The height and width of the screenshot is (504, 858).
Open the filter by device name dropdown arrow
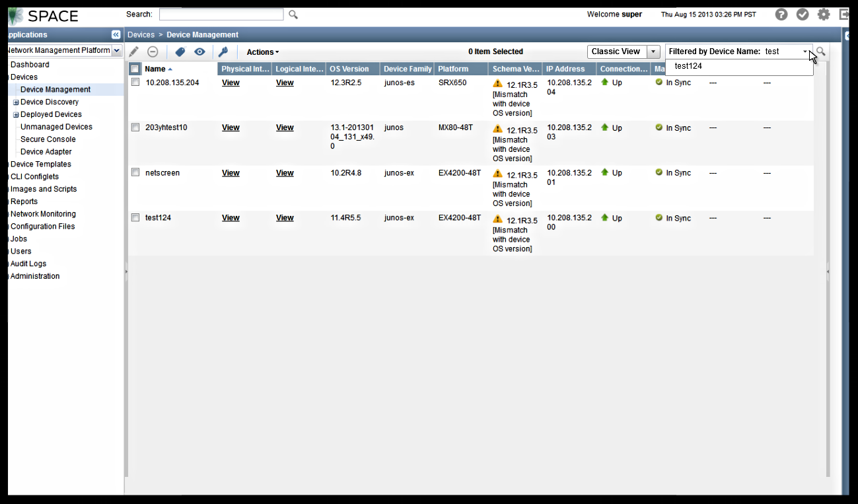(x=805, y=52)
